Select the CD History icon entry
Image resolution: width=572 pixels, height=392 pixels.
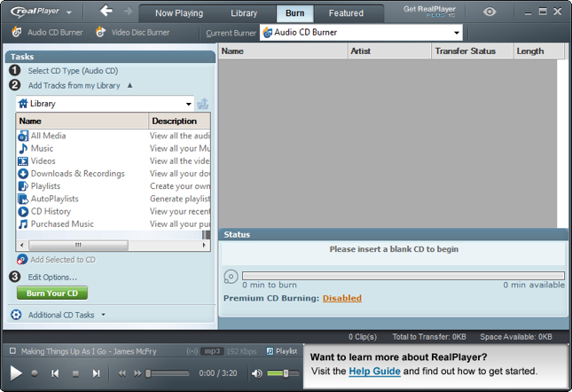pyautogui.click(x=23, y=211)
